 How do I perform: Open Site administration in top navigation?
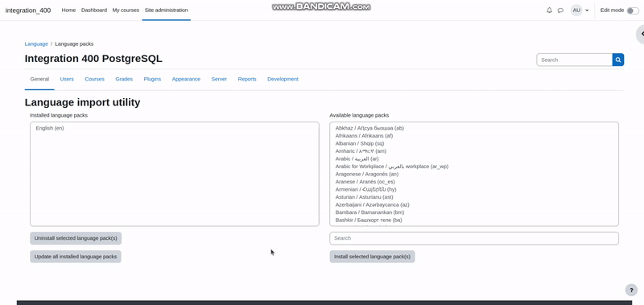click(x=167, y=10)
